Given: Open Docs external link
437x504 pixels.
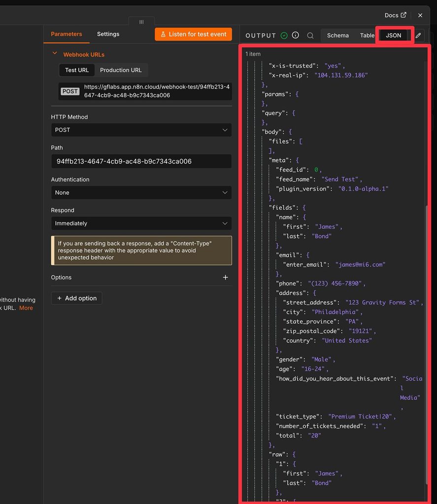Looking at the screenshot, I should click(x=395, y=15).
